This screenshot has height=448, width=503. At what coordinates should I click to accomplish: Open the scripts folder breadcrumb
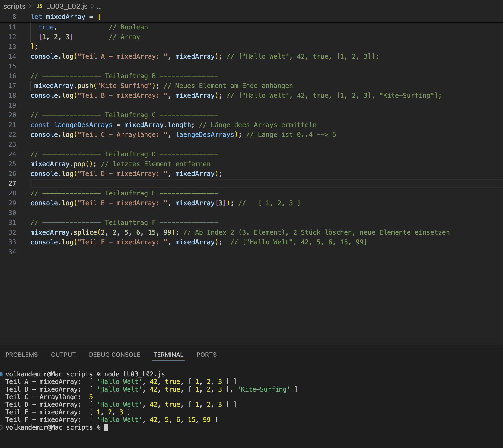click(14, 6)
